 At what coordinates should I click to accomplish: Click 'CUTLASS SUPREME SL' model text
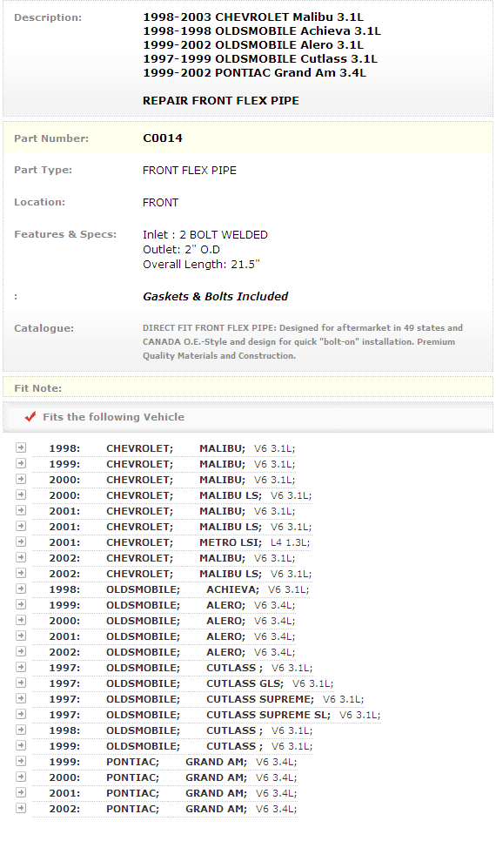click(269, 715)
